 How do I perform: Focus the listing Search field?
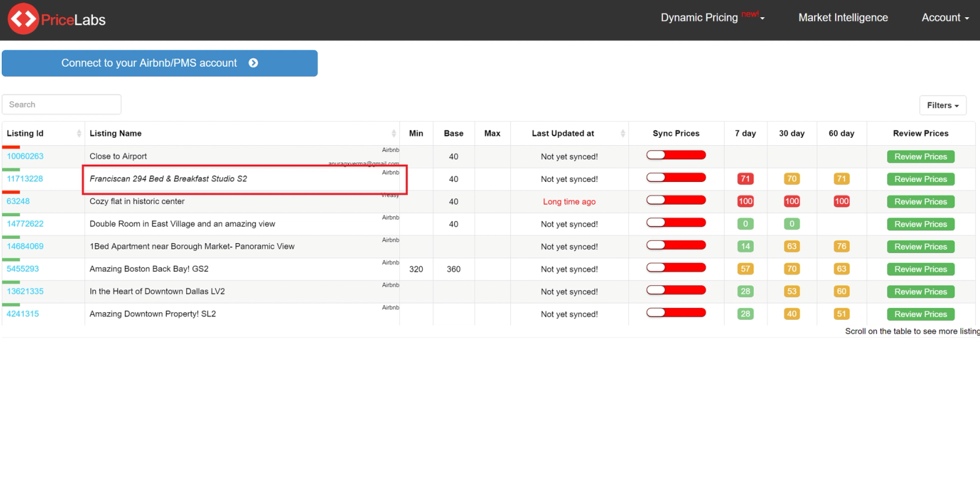click(x=62, y=105)
